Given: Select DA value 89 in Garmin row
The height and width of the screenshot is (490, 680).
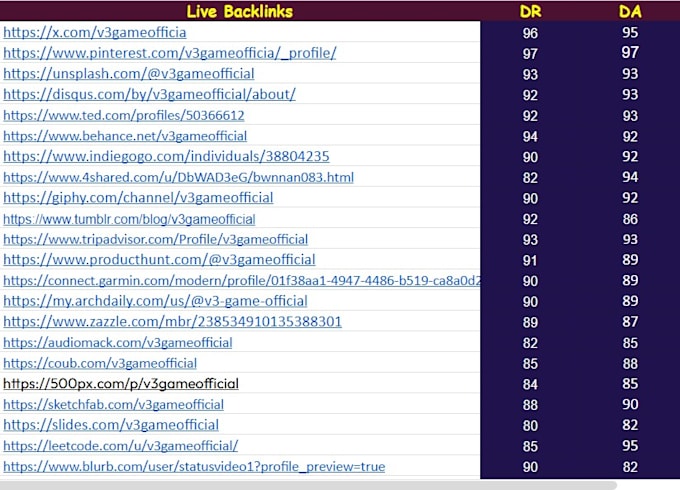Looking at the screenshot, I should pyautogui.click(x=630, y=281).
